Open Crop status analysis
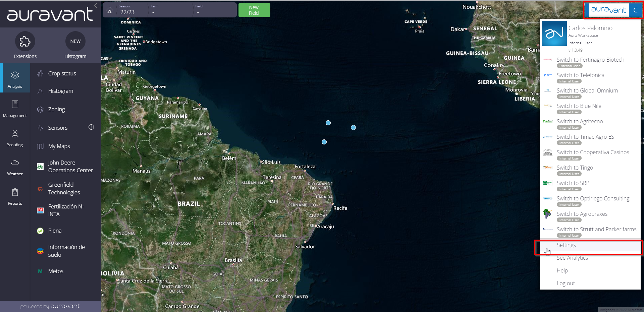This screenshot has height=312, width=644. [x=62, y=73]
